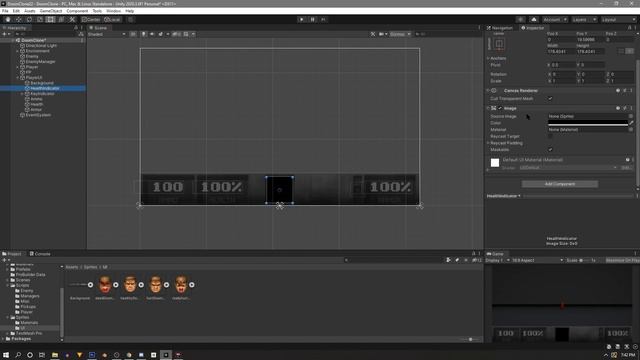This screenshot has height=360, width=640.
Task: Open Windows taskbar search
Action: pos(18,355)
